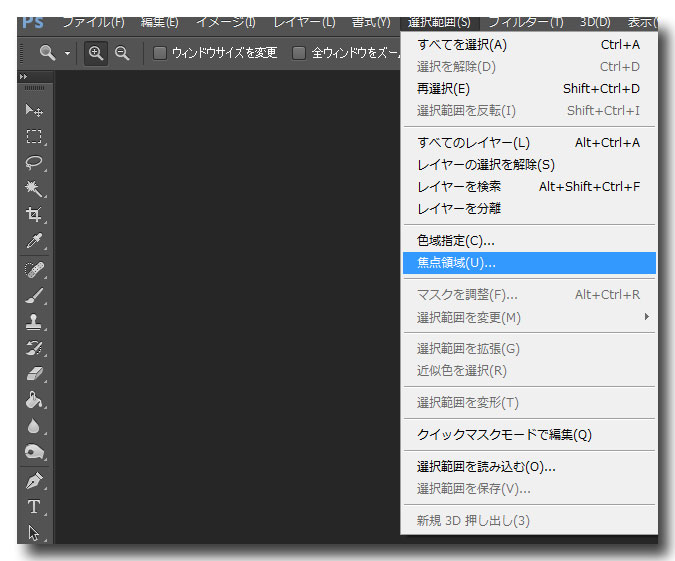Screen dimensions: 675x561
Task: Close the 選択範囲(S) menu header
Action: pyautogui.click(x=439, y=23)
